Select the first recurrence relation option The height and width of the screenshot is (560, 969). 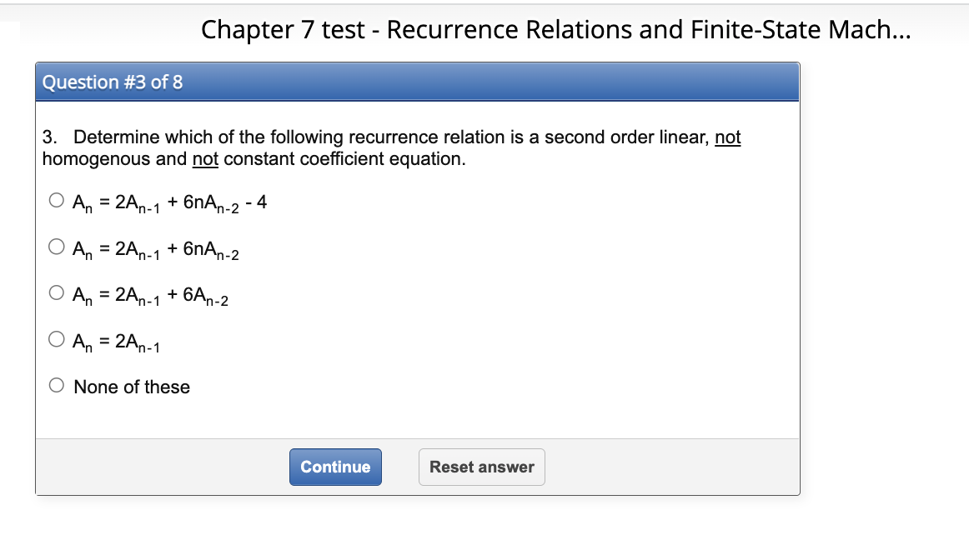pyautogui.click(x=55, y=200)
